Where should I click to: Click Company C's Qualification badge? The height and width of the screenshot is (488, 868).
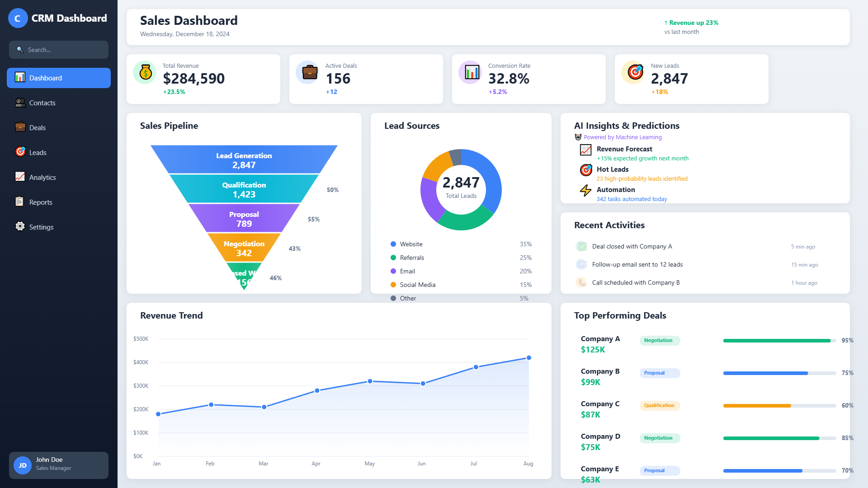click(x=660, y=406)
